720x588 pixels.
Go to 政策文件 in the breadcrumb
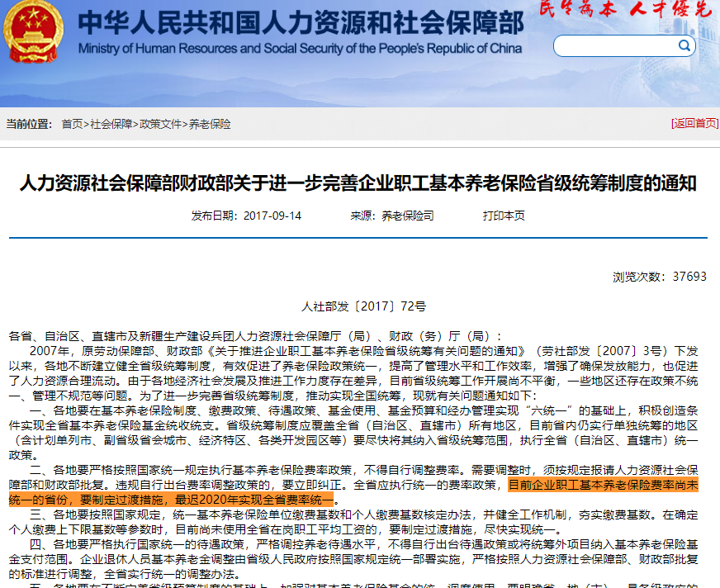click(x=161, y=124)
